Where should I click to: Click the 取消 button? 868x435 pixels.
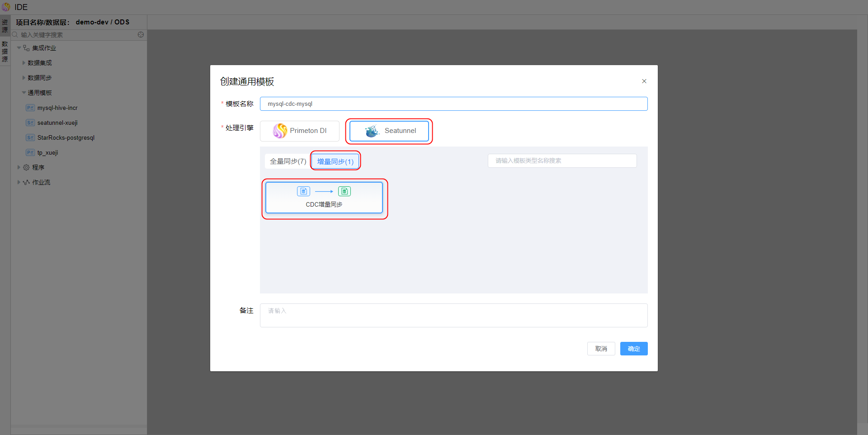coord(601,349)
